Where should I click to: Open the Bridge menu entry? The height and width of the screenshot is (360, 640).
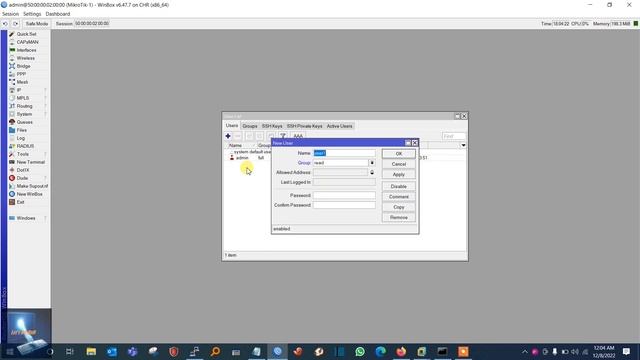[24, 66]
